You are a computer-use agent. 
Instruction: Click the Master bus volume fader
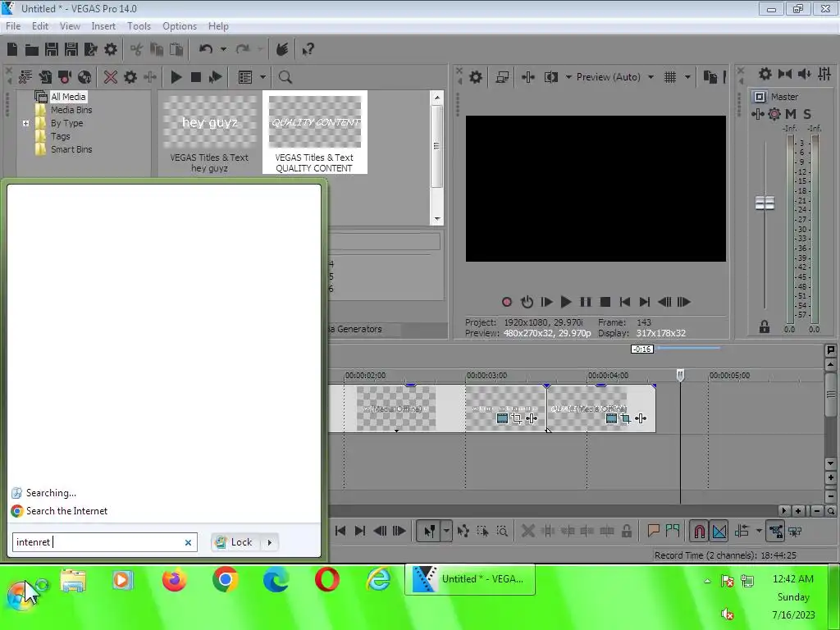tap(765, 203)
